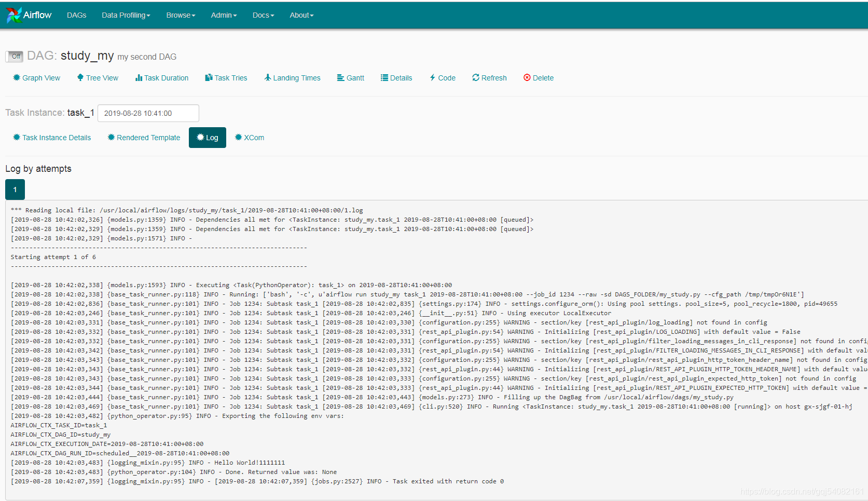The width and height of the screenshot is (868, 501).
Task: Click the execution date input field
Action: (x=148, y=113)
